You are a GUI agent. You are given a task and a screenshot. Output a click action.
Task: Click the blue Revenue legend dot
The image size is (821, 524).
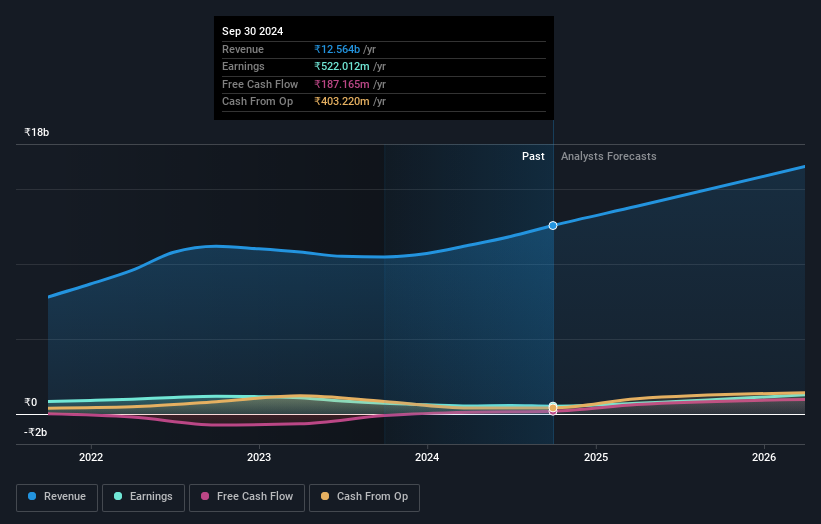tap(32, 496)
